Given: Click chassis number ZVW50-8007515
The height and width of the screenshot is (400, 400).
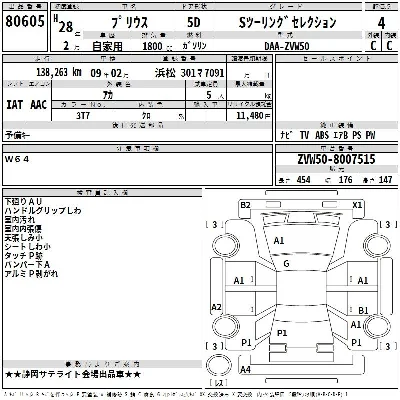Looking at the screenshot, I should 336,159.
